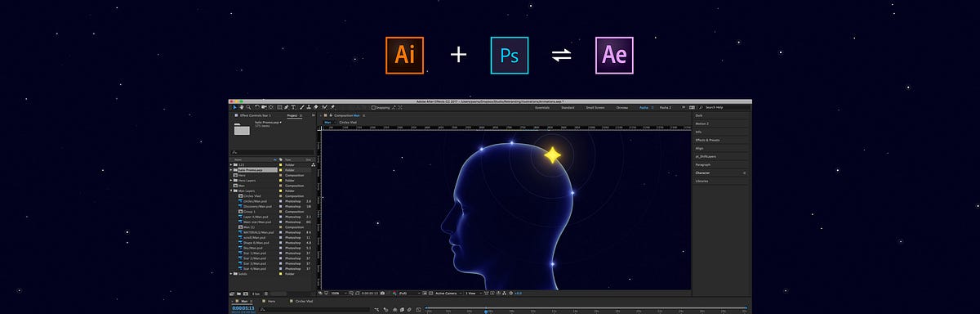Switch to the Standard workspace

(568, 107)
